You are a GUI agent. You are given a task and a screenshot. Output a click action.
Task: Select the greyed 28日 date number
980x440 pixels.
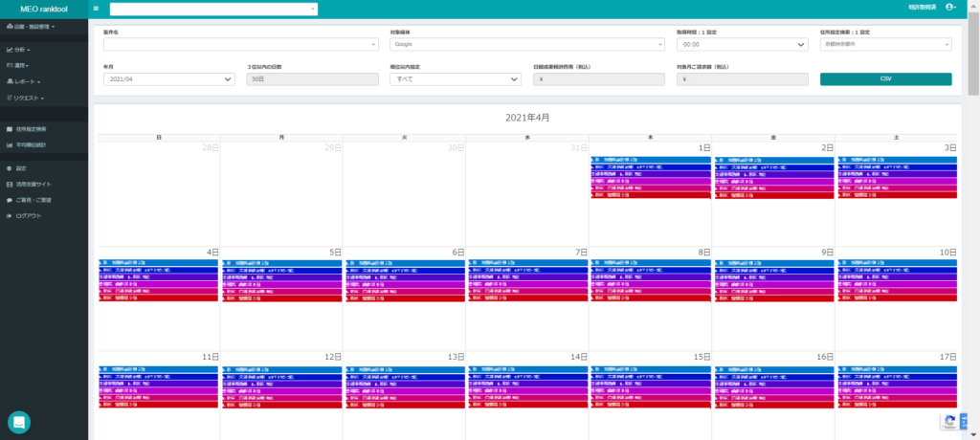point(211,148)
